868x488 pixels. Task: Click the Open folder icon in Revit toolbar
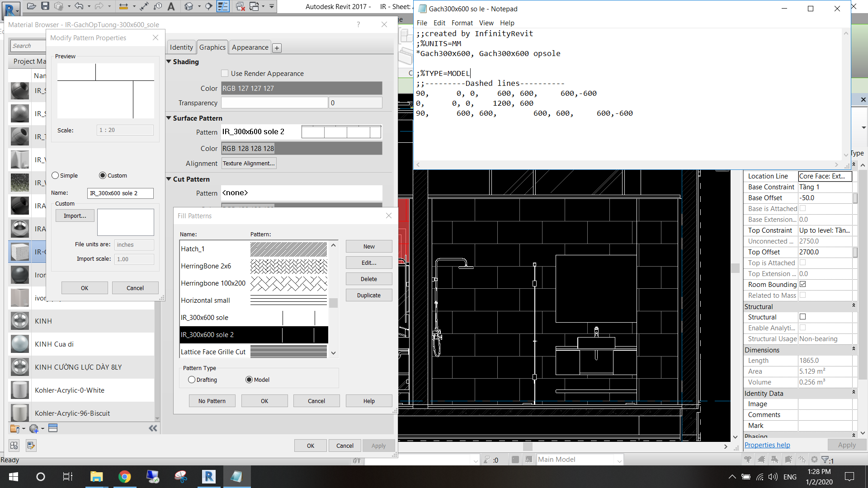[31, 6]
